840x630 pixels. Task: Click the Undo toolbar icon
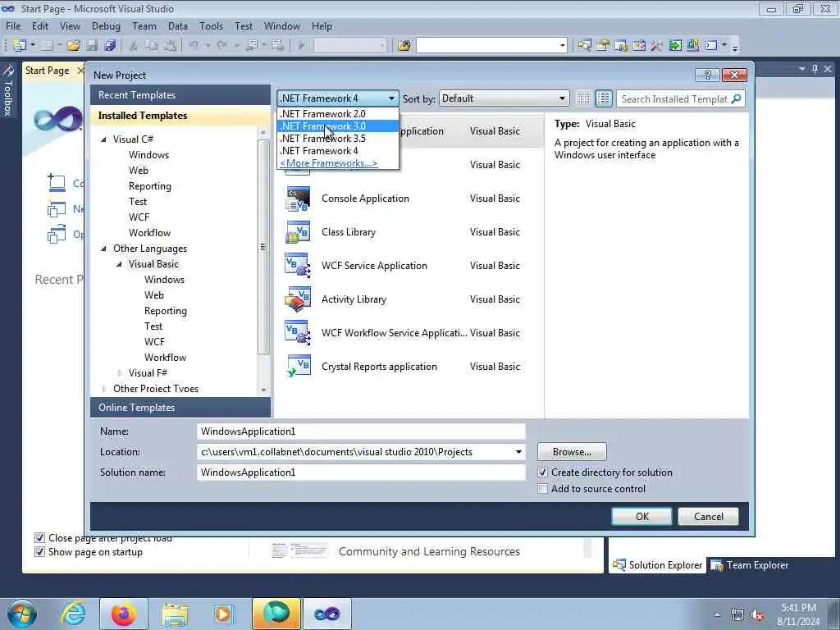(194, 46)
